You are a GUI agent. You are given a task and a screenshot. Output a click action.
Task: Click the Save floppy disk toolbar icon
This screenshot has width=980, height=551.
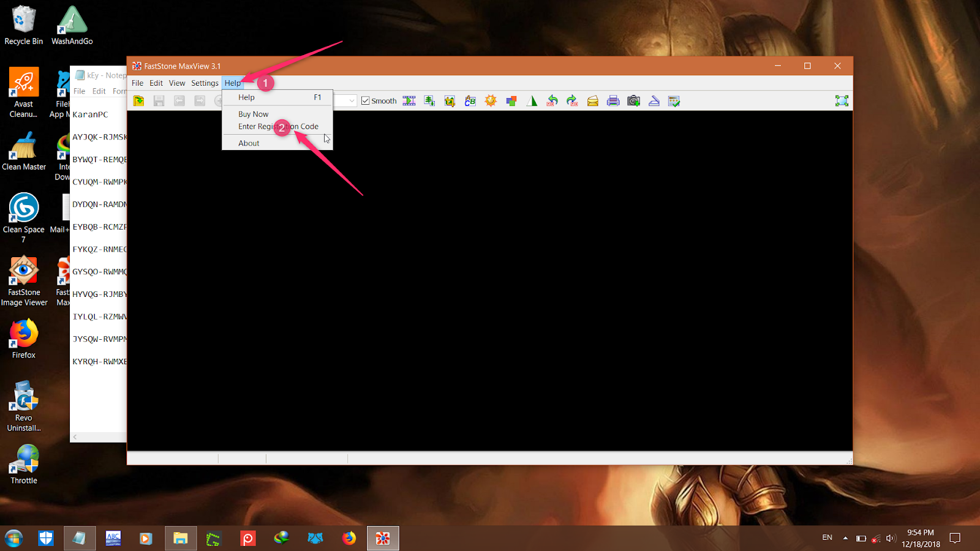pyautogui.click(x=159, y=101)
